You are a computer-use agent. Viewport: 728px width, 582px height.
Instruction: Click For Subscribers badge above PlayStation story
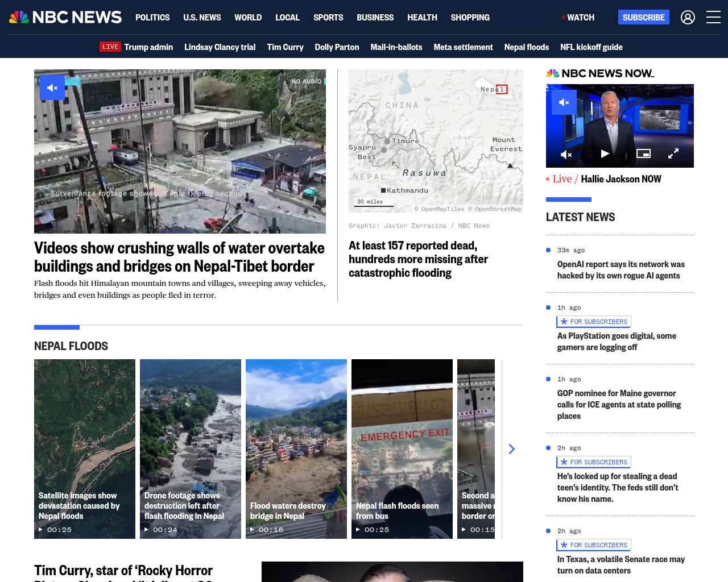click(594, 322)
